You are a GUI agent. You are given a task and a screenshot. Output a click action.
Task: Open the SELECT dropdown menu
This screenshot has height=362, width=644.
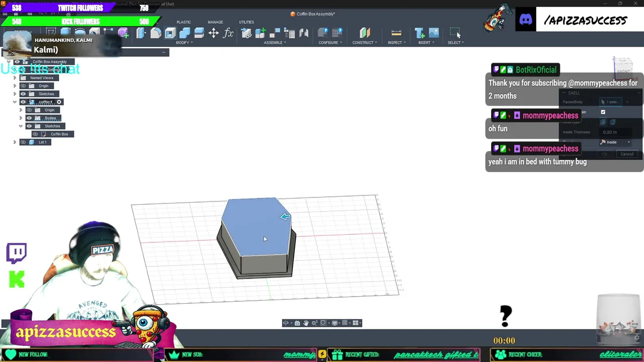coord(455,43)
